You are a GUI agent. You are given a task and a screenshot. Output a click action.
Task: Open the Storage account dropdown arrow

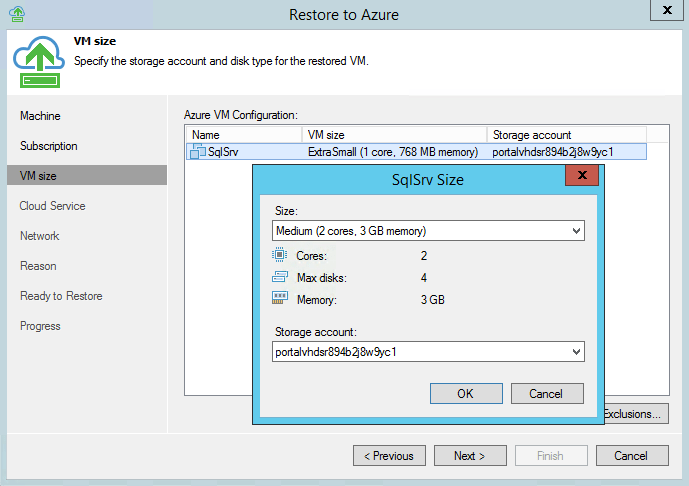tap(576, 352)
